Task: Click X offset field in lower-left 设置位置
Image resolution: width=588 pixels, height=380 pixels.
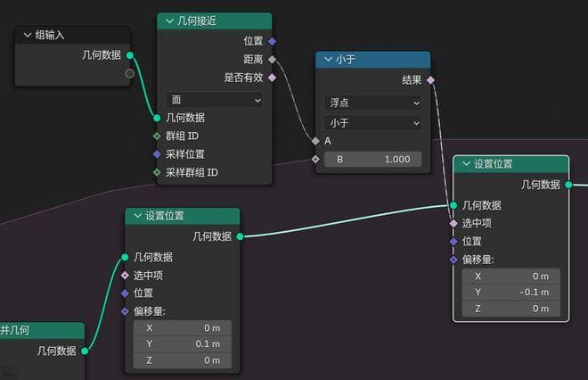Action: (x=183, y=328)
